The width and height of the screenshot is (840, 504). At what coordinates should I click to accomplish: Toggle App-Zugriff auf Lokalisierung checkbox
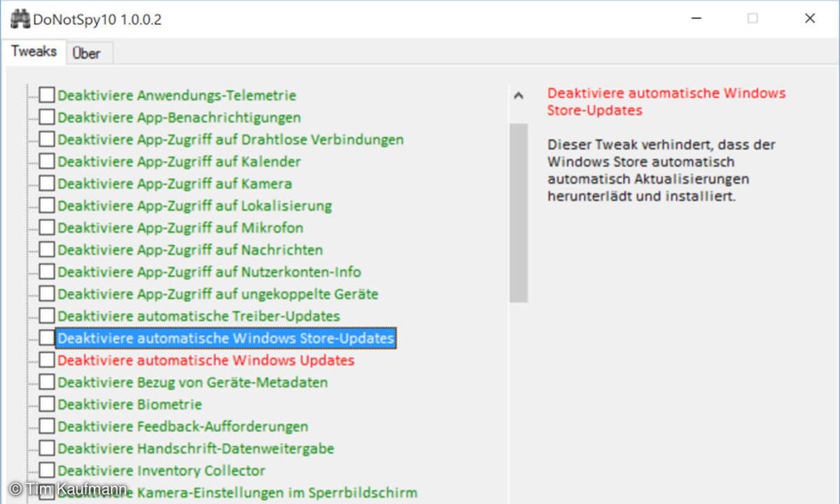point(46,206)
